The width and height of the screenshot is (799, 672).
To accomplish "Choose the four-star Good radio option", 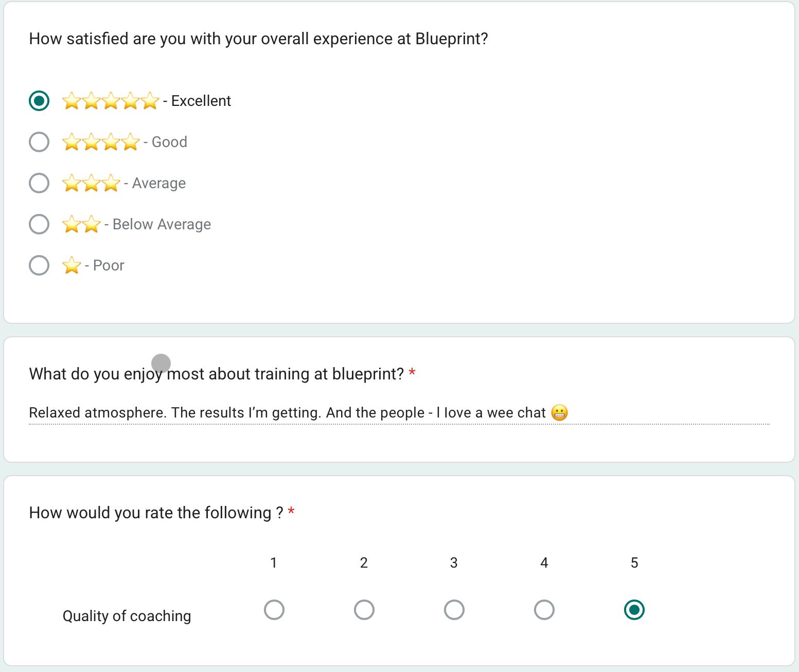I will (x=39, y=142).
